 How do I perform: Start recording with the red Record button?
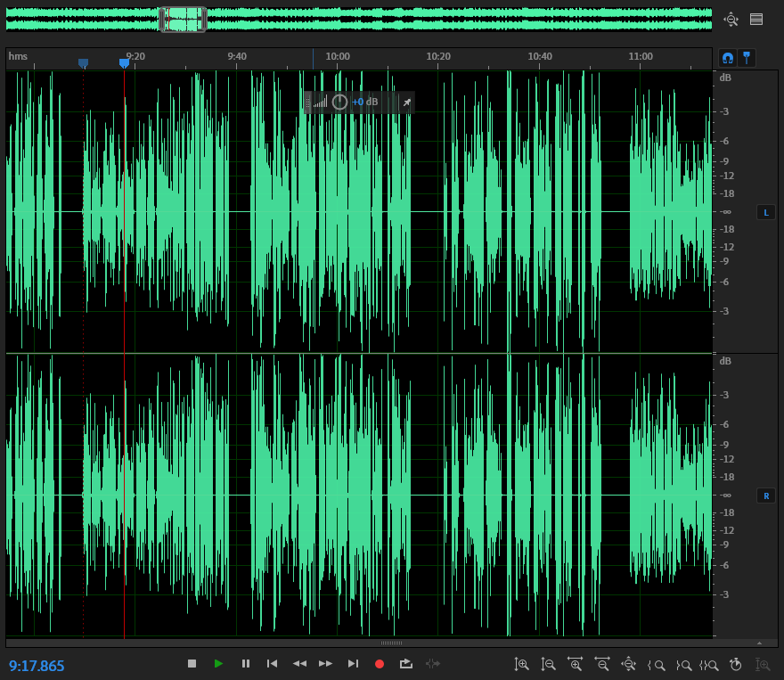pos(380,664)
